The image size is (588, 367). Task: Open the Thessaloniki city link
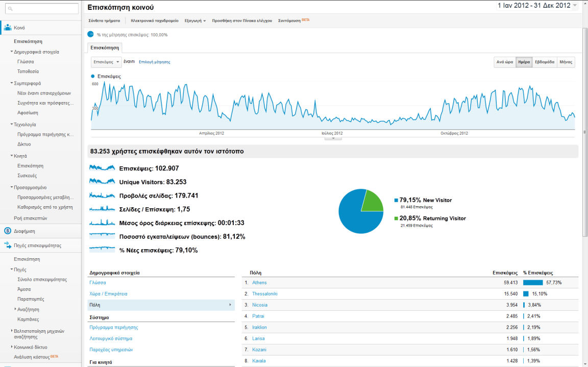(x=265, y=294)
